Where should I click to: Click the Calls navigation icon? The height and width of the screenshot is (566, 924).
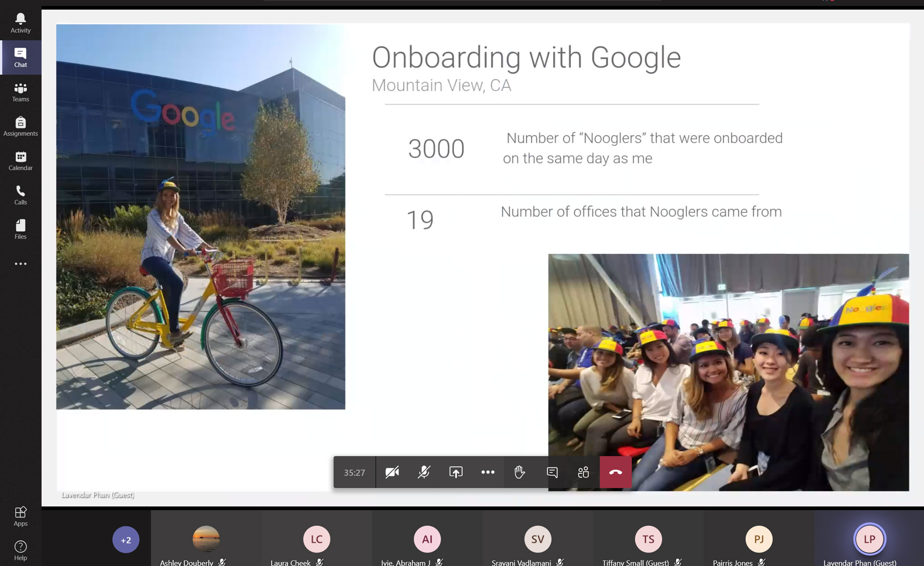tap(20, 194)
